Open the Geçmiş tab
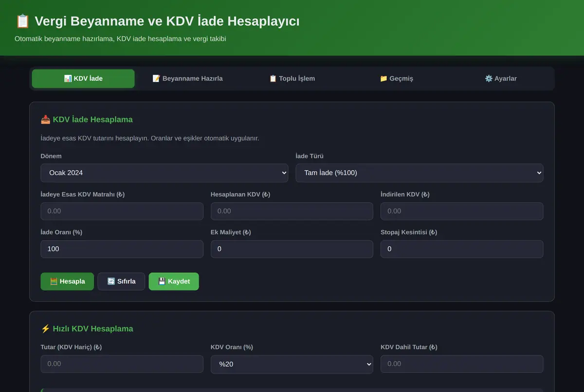The width and height of the screenshot is (584, 392). [x=396, y=78]
